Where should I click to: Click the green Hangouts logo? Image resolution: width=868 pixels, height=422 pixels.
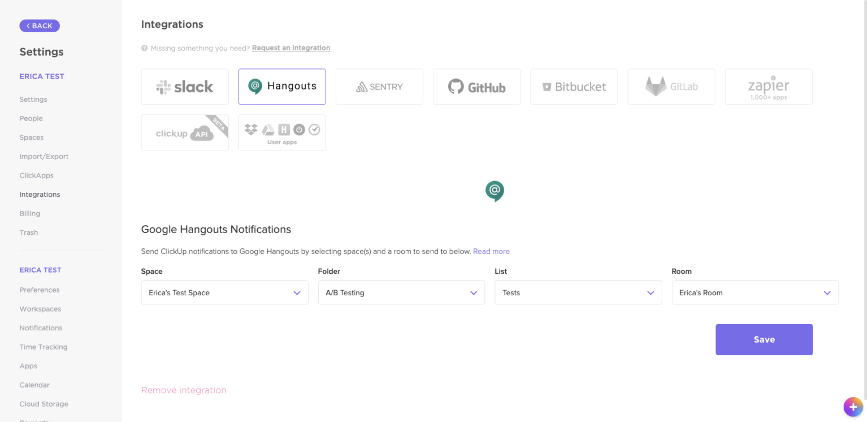[494, 191]
